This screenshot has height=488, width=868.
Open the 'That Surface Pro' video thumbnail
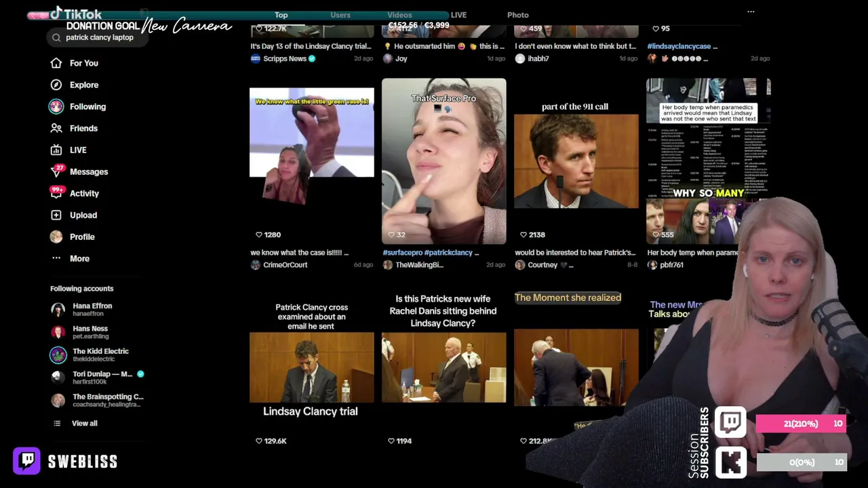[444, 161]
